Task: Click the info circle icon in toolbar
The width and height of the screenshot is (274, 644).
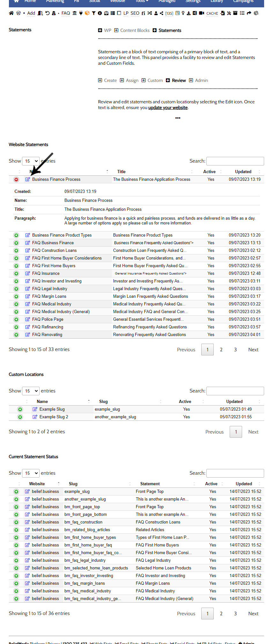Action: (100, 13)
